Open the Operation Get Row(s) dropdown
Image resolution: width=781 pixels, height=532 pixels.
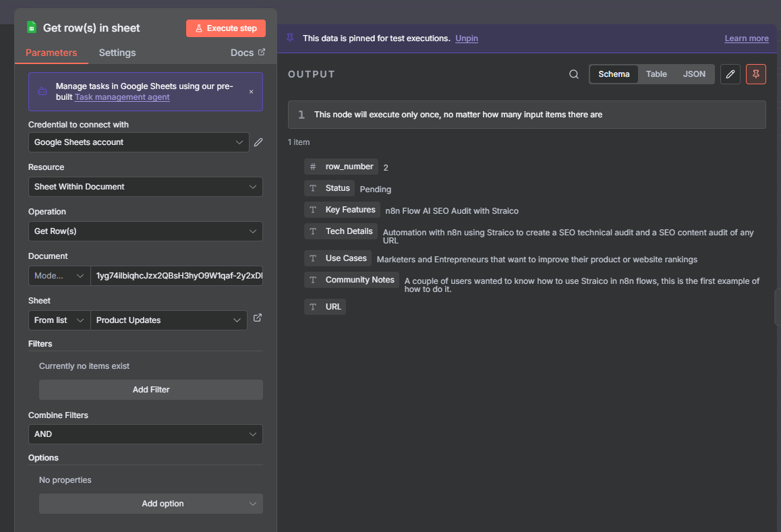[x=145, y=231]
